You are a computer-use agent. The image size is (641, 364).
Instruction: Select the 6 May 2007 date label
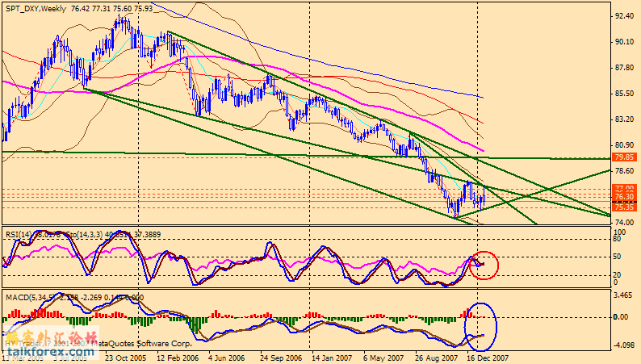(383, 358)
